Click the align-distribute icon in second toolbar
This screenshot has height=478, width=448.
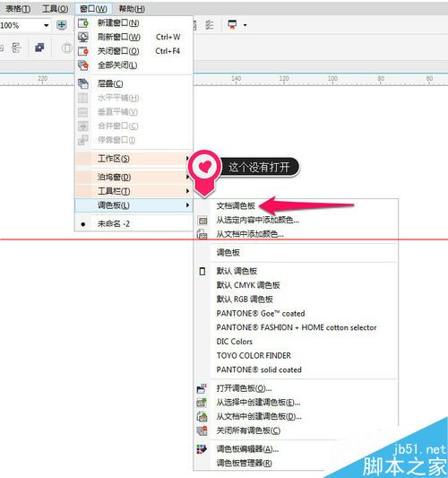(16, 48)
